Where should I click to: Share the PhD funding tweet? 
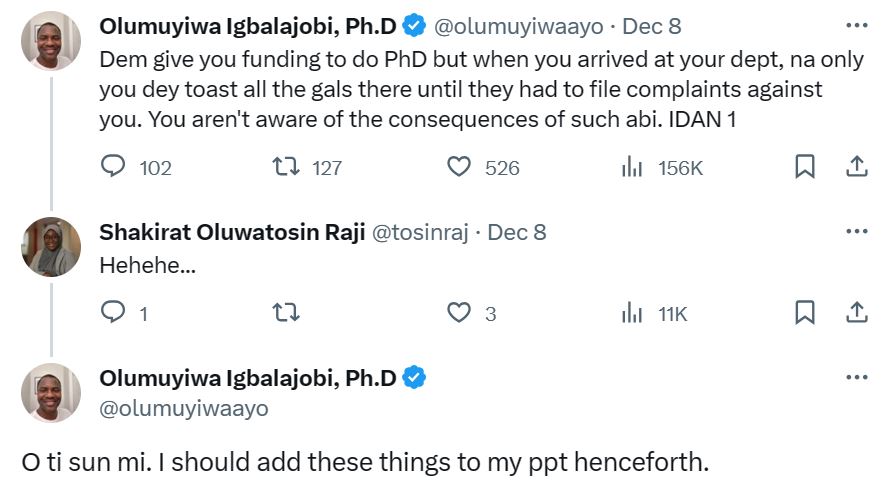tap(857, 168)
